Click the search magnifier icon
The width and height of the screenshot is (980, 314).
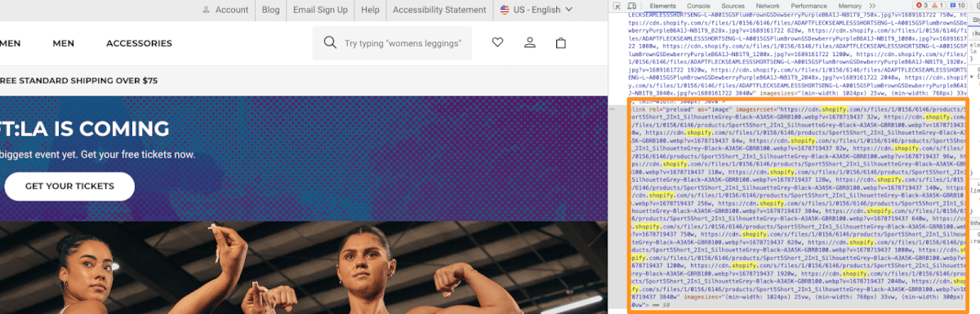pos(330,43)
